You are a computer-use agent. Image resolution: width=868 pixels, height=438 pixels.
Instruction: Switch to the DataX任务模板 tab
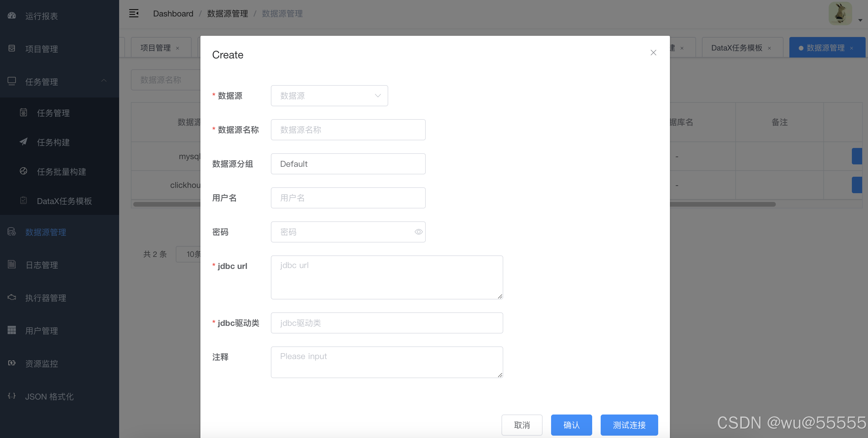click(x=736, y=48)
